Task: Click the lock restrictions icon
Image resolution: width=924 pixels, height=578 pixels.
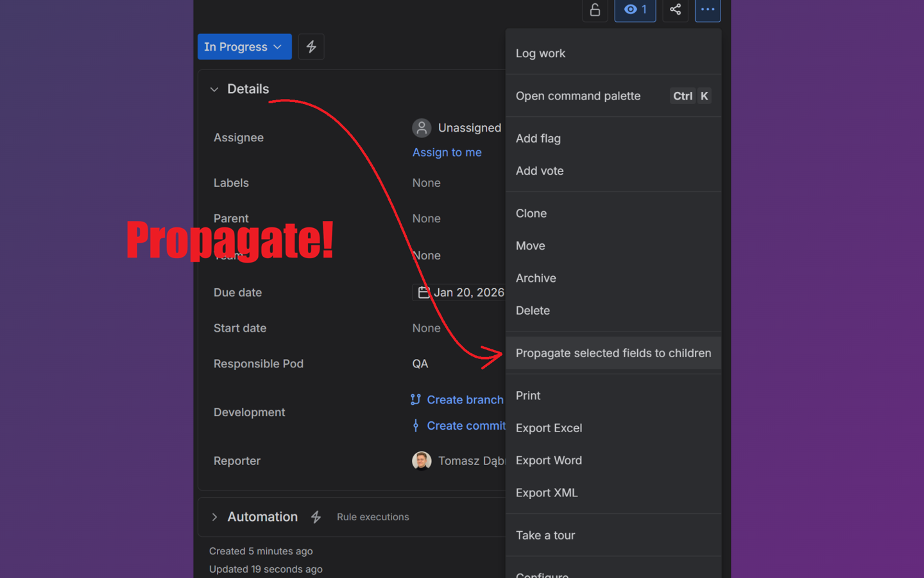Action: [595, 10]
